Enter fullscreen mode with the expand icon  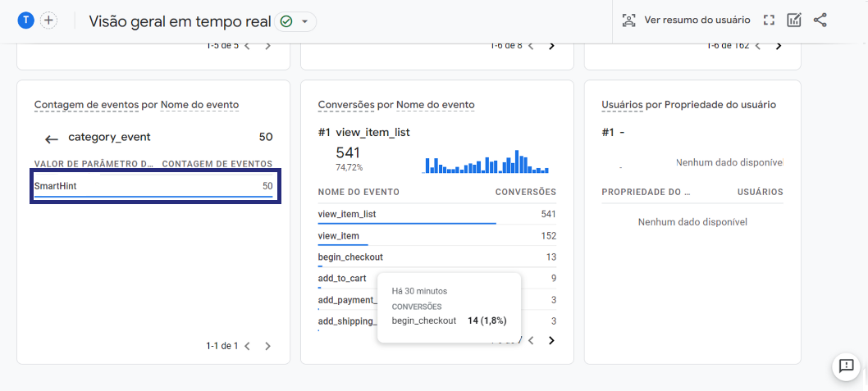click(x=768, y=20)
